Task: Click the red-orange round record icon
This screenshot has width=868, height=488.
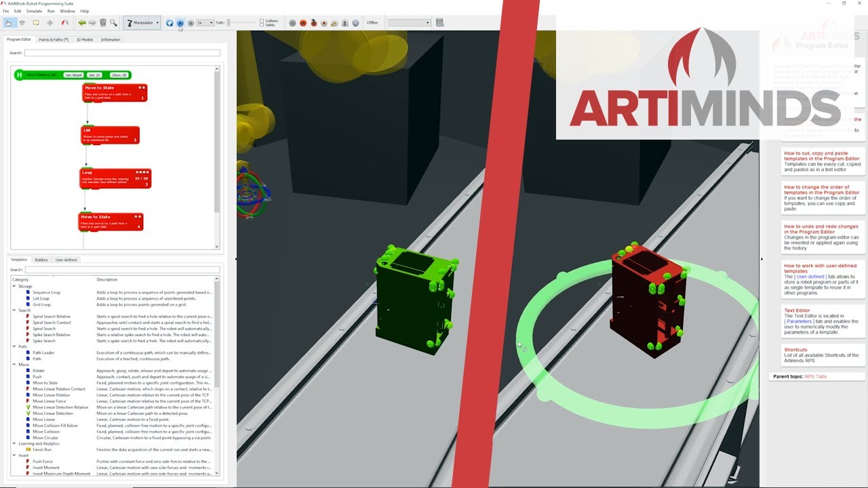Action: click(303, 22)
